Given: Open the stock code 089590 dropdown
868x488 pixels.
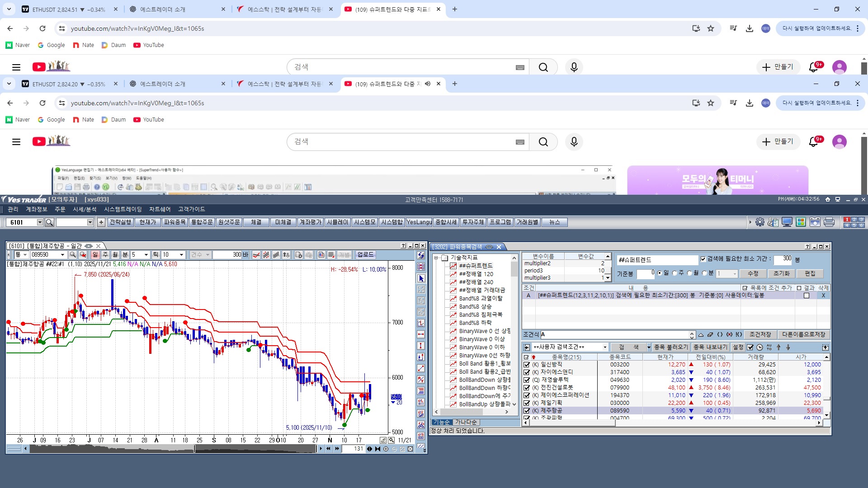Looking at the screenshot, I should 62,255.
